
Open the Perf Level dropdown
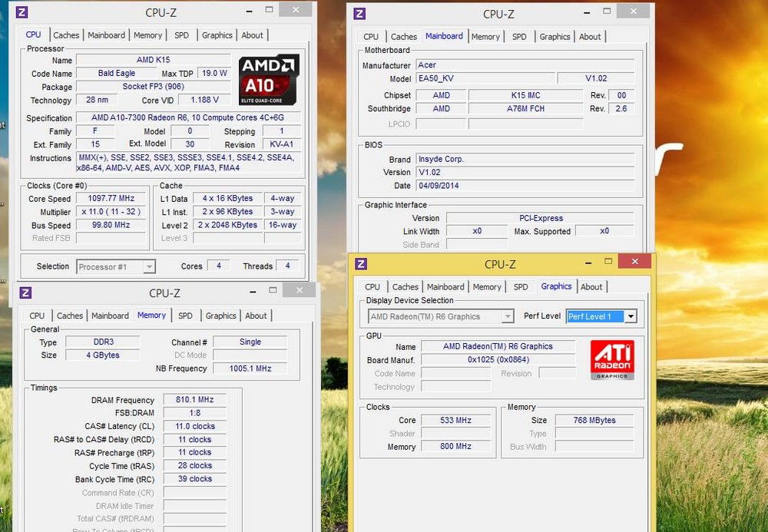point(631,316)
